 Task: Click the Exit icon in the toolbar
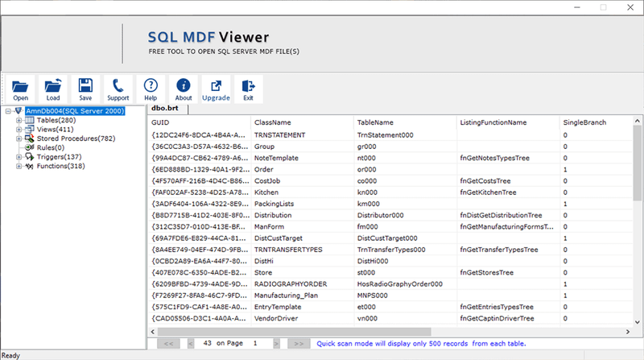249,89
